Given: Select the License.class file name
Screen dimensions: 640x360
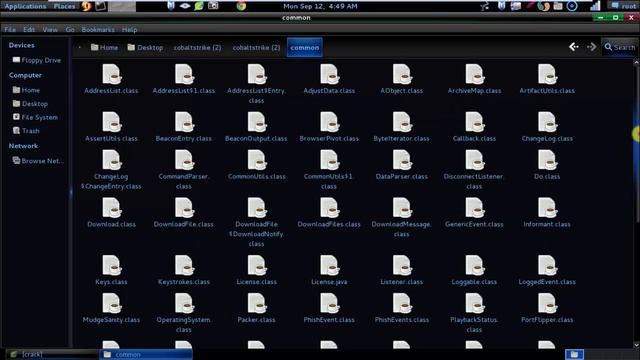Looking at the screenshot, I should tap(257, 282).
